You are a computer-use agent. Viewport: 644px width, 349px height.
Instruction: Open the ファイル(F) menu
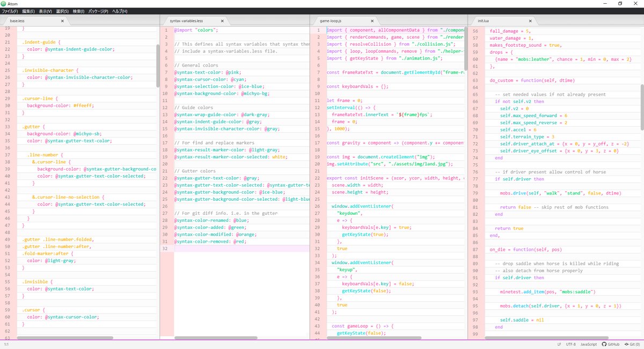[10, 11]
